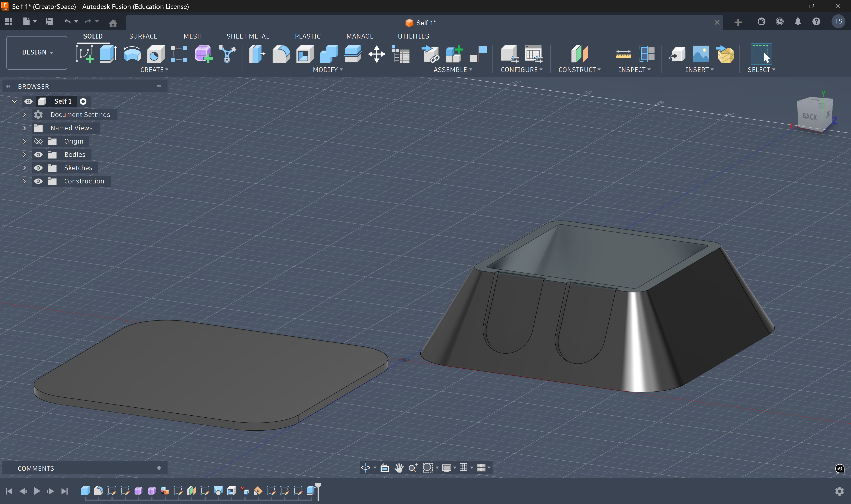Viewport: 851px width, 504px height.
Task: Click the Configure model icon
Action: (x=509, y=54)
